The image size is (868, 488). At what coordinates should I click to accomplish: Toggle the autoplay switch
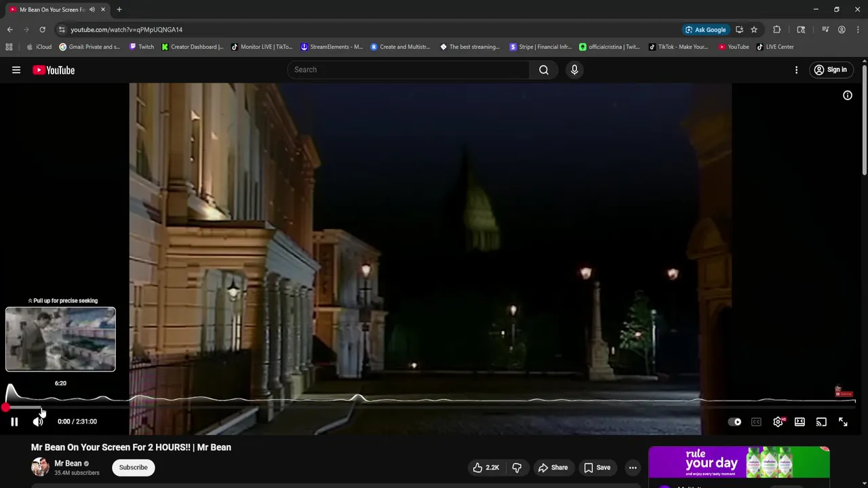point(734,422)
